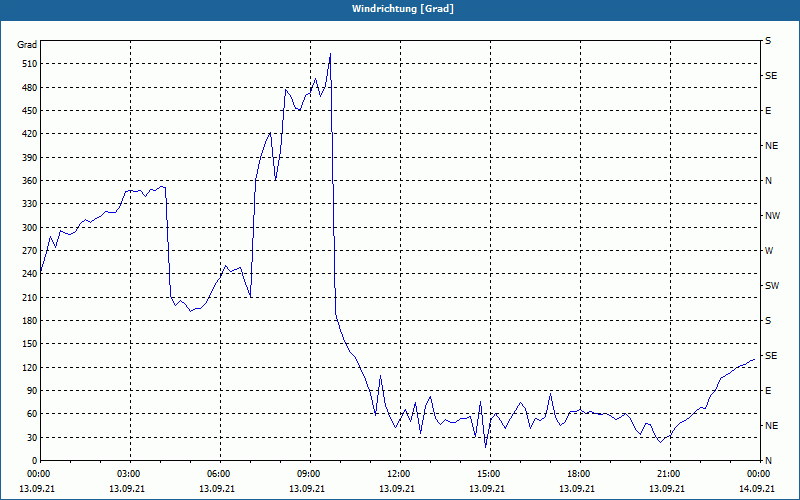The width and height of the screenshot is (800, 500).
Task: Click the 330 degree axis label
Action: pos(28,204)
